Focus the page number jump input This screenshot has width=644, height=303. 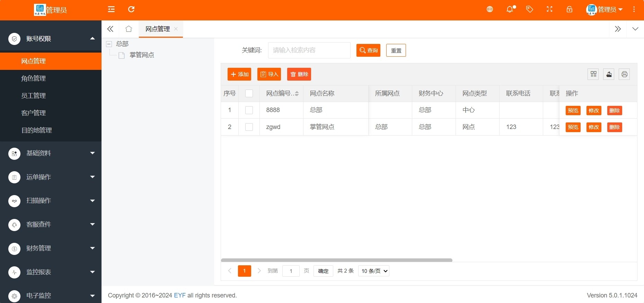[291, 271]
